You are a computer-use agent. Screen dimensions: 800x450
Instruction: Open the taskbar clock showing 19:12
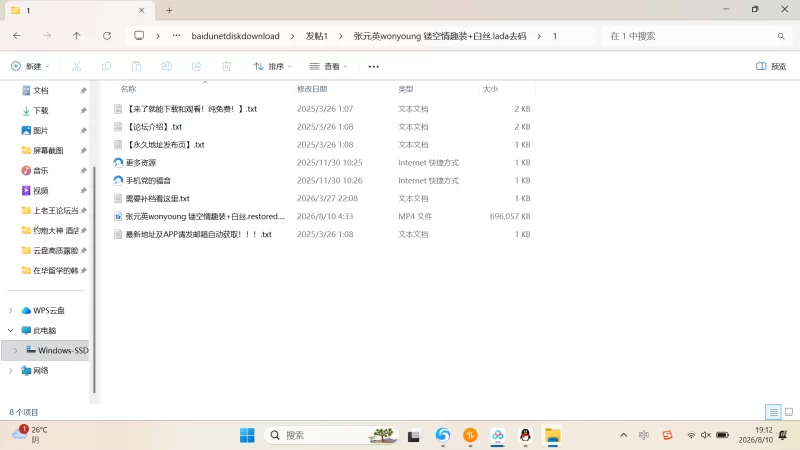click(x=755, y=435)
